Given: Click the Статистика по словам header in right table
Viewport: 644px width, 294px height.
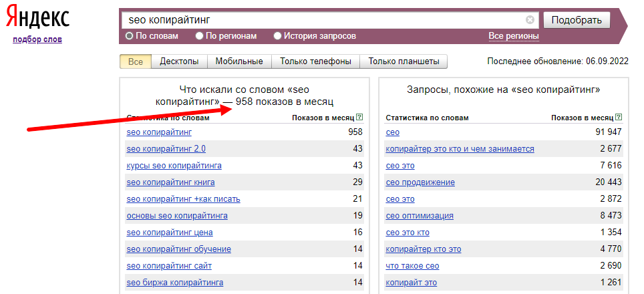Looking at the screenshot, I should 427,118.
